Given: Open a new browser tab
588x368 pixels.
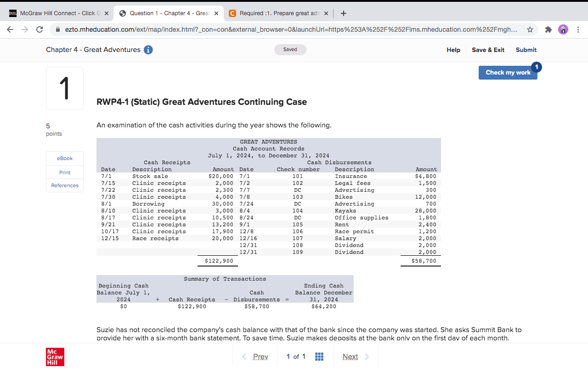Looking at the screenshot, I should point(344,13).
